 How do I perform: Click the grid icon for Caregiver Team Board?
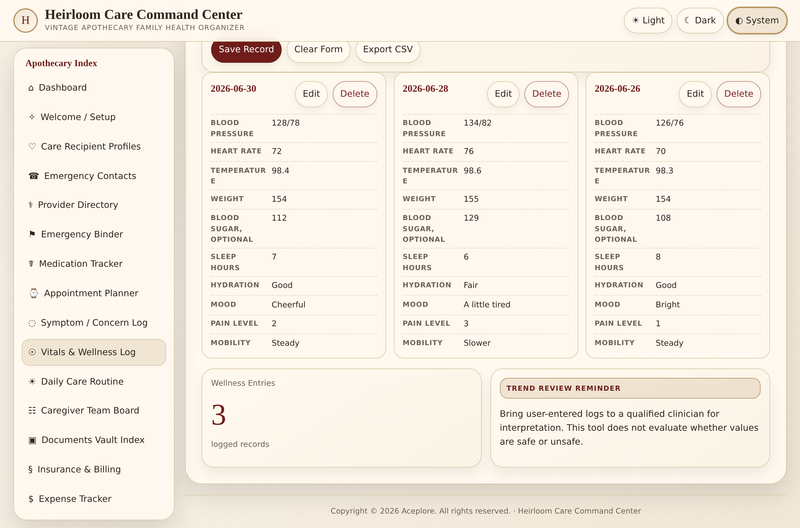click(32, 411)
